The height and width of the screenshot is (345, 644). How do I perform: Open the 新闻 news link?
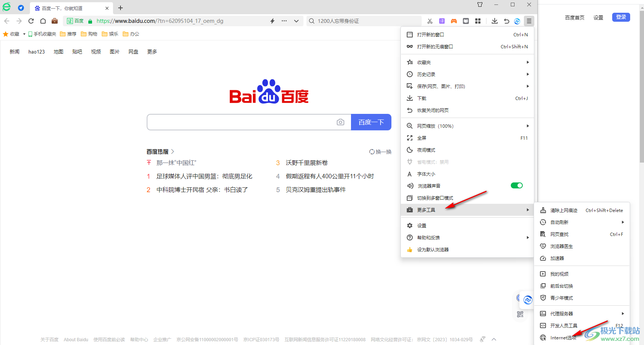coord(15,52)
